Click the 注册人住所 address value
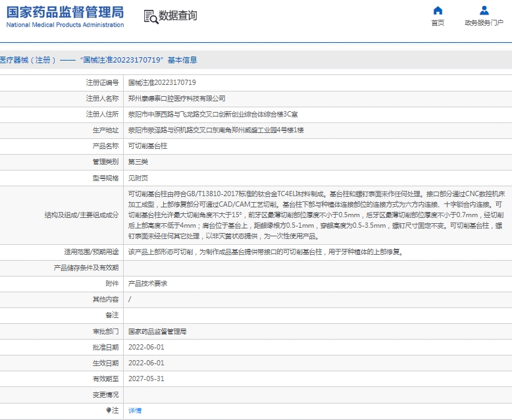512x420 pixels. (213, 115)
